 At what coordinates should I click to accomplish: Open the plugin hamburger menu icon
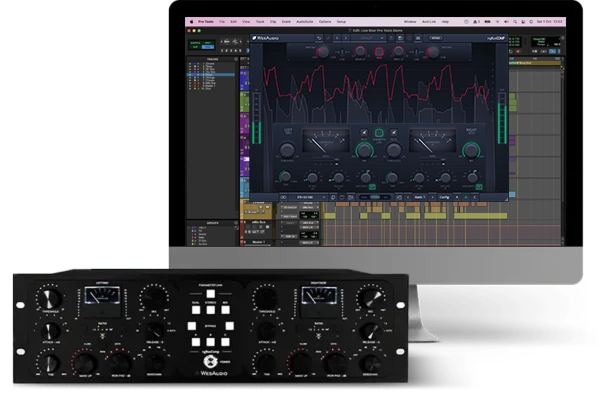point(418,38)
